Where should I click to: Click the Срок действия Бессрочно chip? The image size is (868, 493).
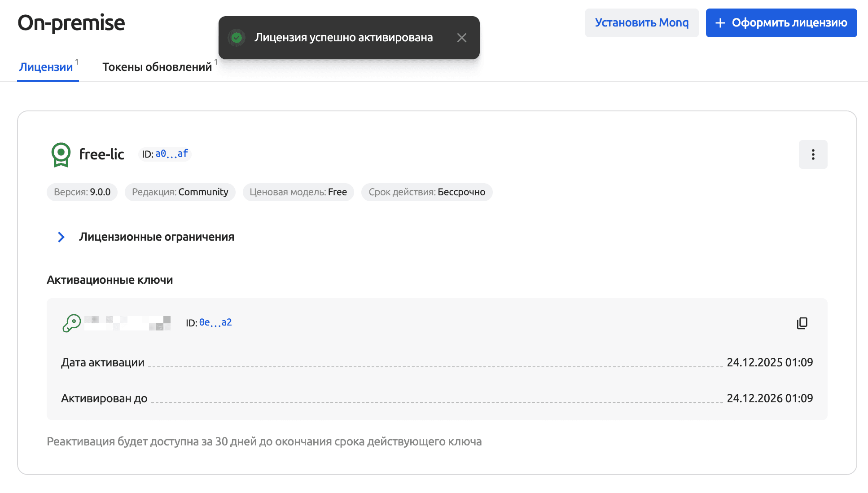point(426,192)
